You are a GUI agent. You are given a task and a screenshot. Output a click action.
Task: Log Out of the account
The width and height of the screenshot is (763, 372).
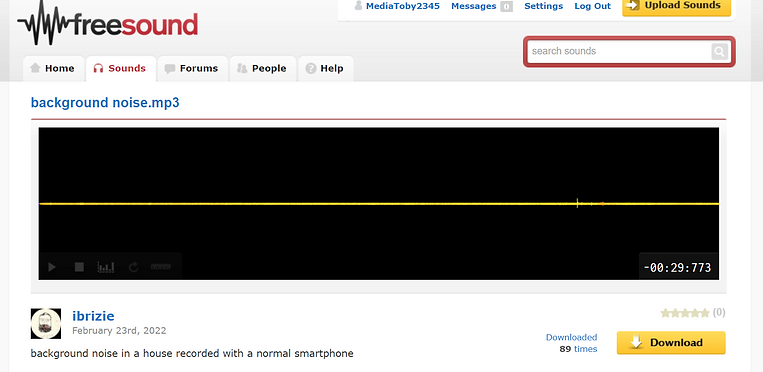coord(592,6)
